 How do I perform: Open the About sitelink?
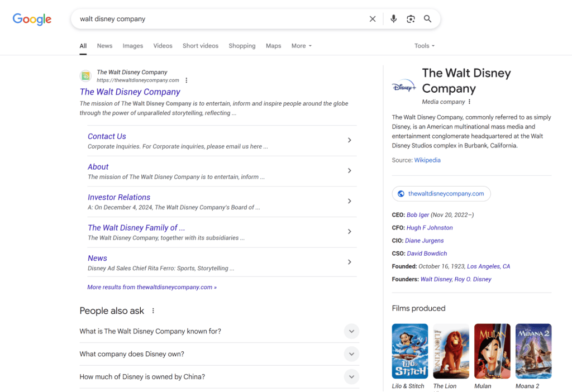tap(98, 167)
